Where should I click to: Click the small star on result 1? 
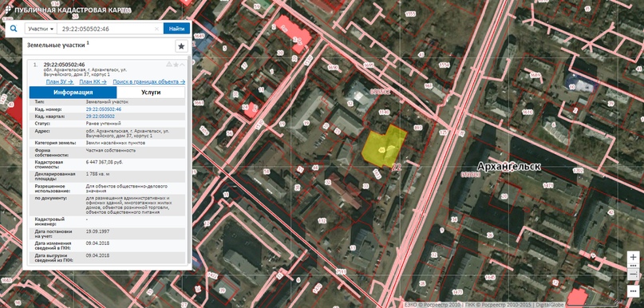pyautogui.click(x=176, y=65)
